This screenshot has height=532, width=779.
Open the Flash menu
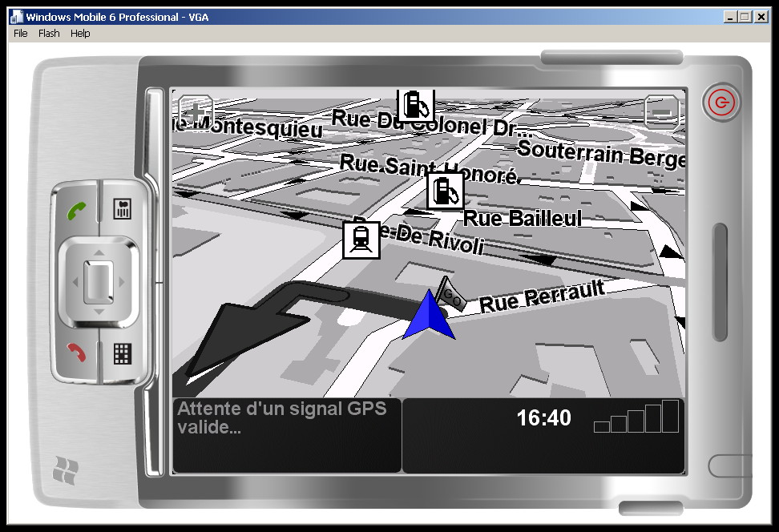tap(49, 34)
